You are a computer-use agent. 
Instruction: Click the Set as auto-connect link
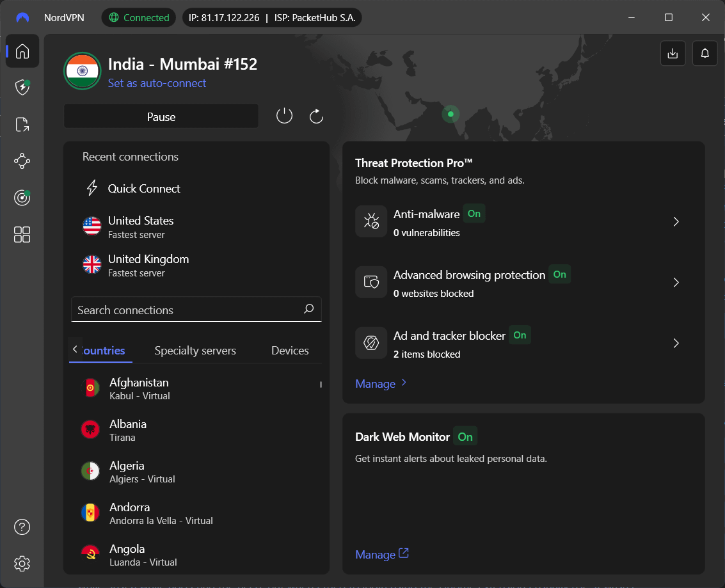pyautogui.click(x=157, y=83)
